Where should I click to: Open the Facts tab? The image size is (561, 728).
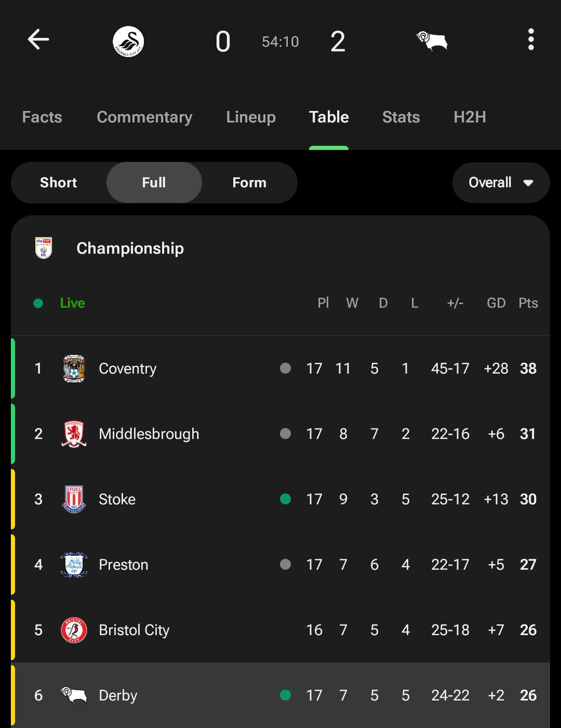coord(42,117)
